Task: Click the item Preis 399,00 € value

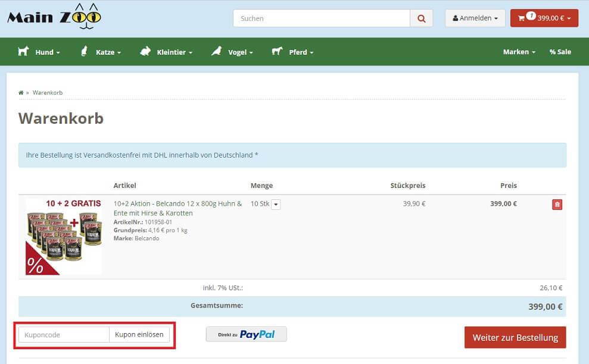Action: tap(503, 204)
